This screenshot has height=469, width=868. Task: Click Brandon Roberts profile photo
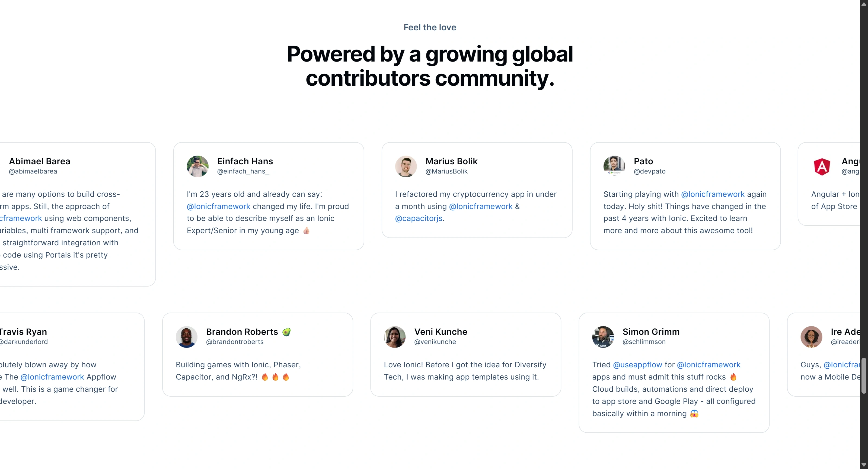pyautogui.click(x=186, y=337)
